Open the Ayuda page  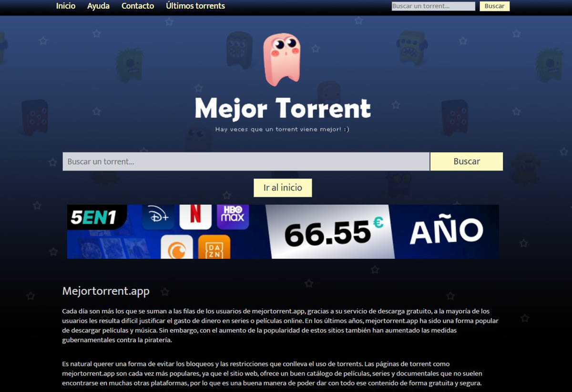(98, 6)
